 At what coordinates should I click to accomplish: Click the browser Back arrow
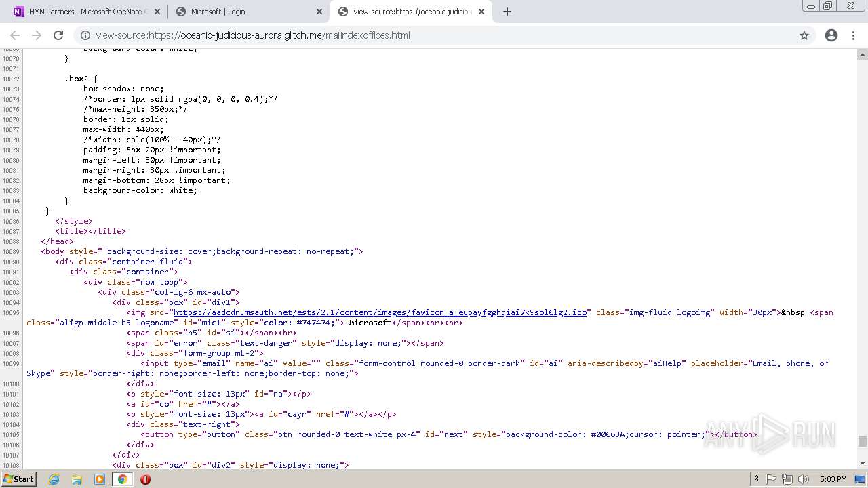click(15, 35)
